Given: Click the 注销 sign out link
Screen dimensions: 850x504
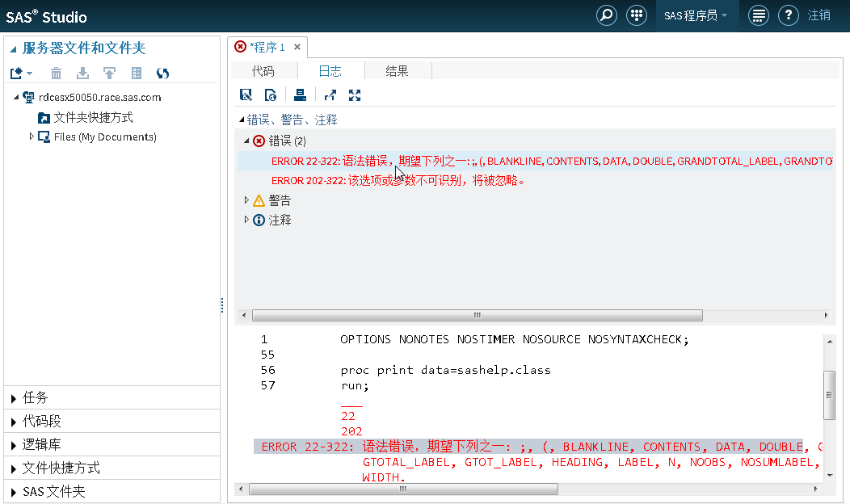Looking at the screenshot, I should [818, 15].
